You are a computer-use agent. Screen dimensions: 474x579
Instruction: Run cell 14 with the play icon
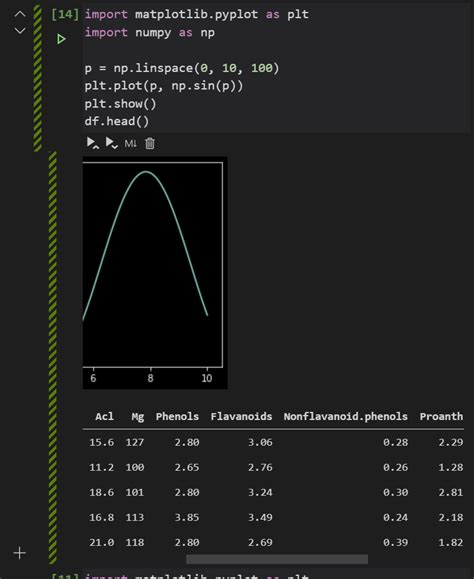pyautogui.click(x=61, y=39)
